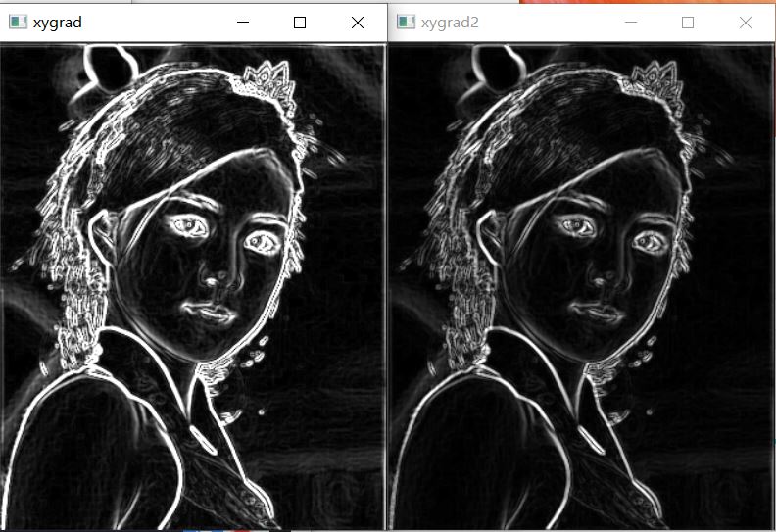Click the xygrad2 window title text
Viewport: 776px width, 532px height.
[x=450, y=23]
